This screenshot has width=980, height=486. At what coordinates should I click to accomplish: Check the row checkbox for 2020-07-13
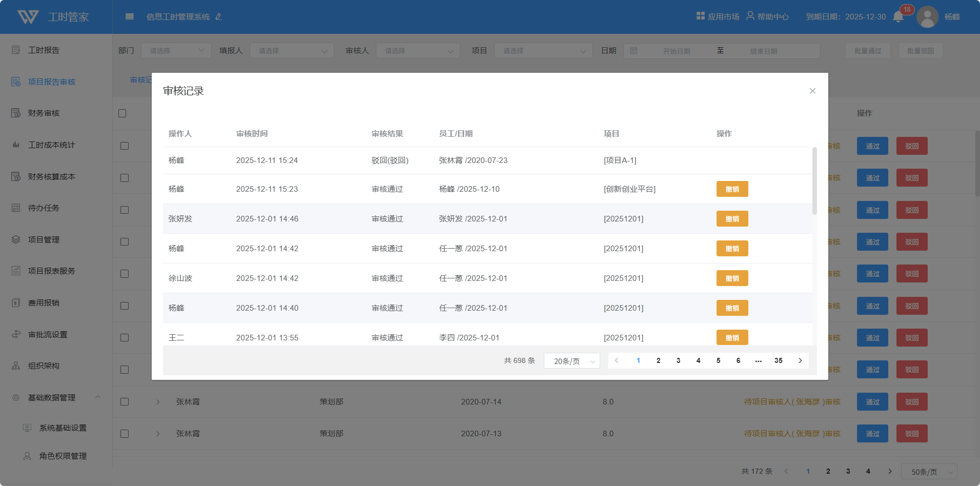click(x=125, y=434)
